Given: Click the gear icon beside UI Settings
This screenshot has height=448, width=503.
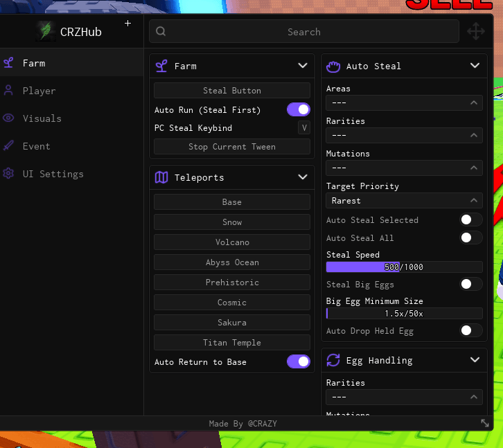Looking at the screenshot, I should [8, 174].
